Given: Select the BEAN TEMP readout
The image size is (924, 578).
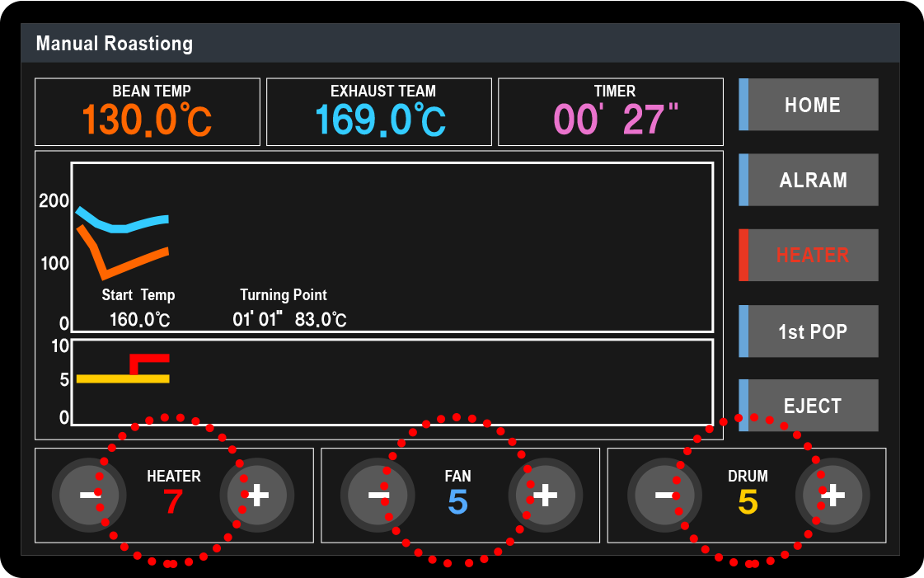Looking at the screenshot, I should (148, 112).
